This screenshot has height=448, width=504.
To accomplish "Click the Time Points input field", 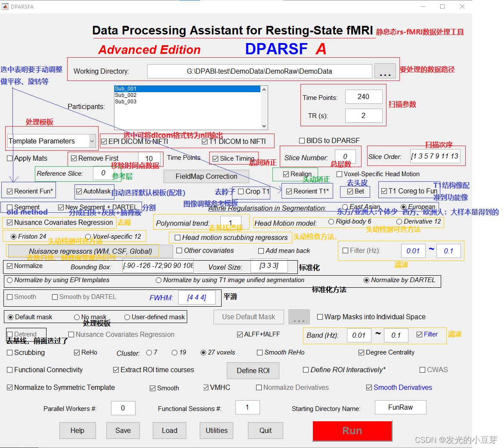I will (364, 97).
